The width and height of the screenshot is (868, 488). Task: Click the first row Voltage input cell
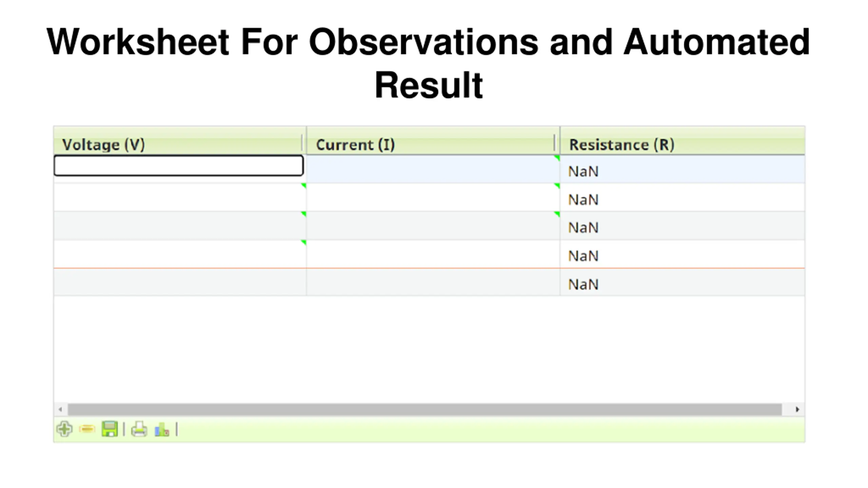click(179, 166)
